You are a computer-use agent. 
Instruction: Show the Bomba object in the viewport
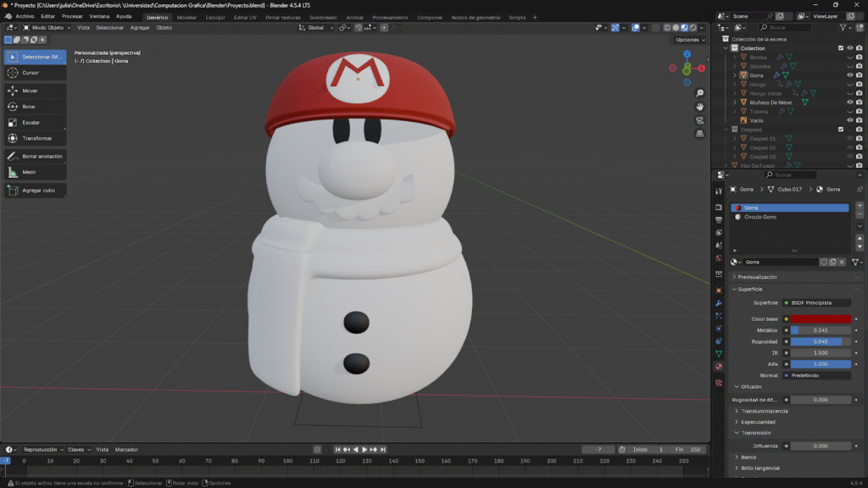[850, 57]
